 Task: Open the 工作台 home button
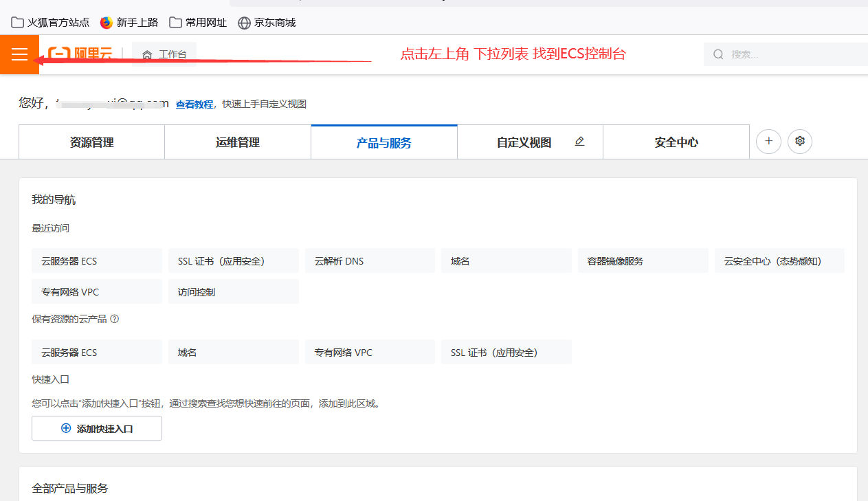tap(164, 54)
